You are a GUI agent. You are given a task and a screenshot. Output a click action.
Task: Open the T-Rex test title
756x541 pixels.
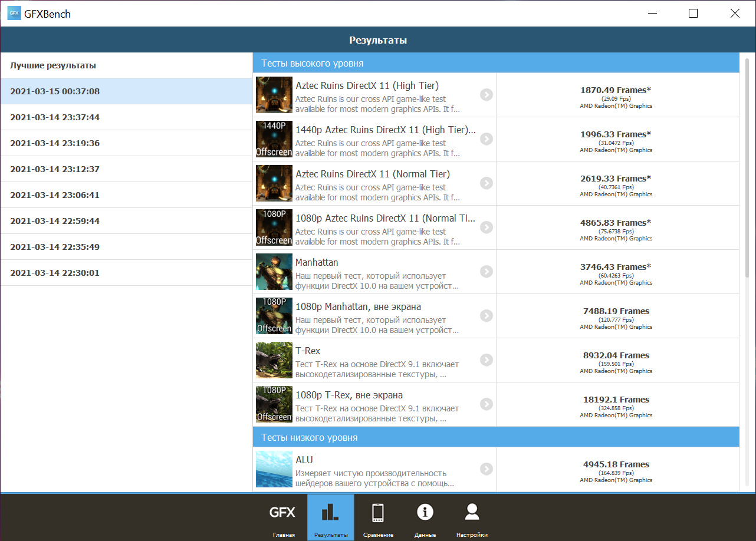click(308, 351)
